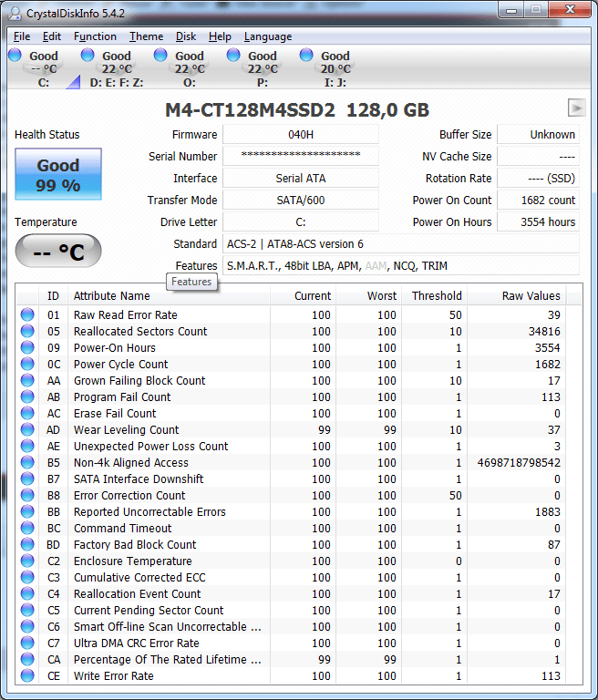This screenshot has height=700, width=598.
Task: Click status orb of Power-On Hours row
Action: [x=27, y=347]
